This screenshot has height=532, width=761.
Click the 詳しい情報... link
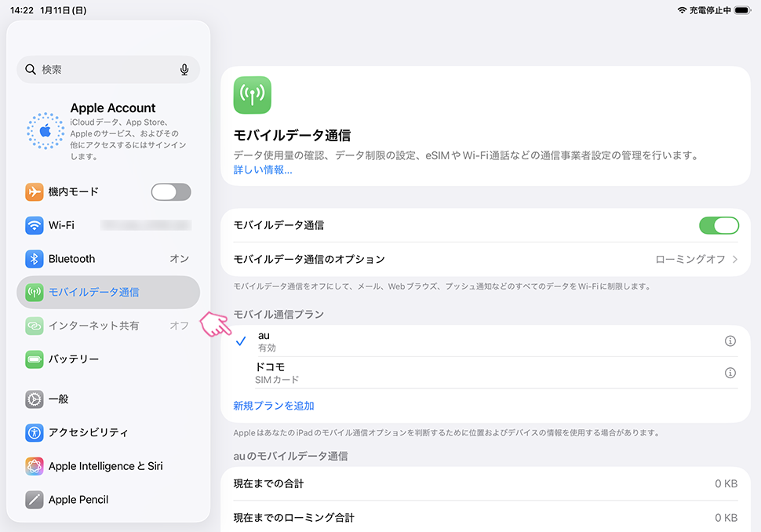tap(263, 169)
